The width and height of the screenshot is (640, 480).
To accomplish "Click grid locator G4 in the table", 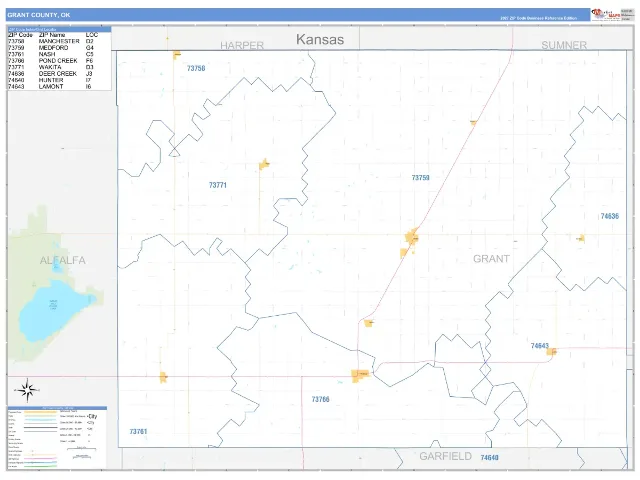I will 90,48.
